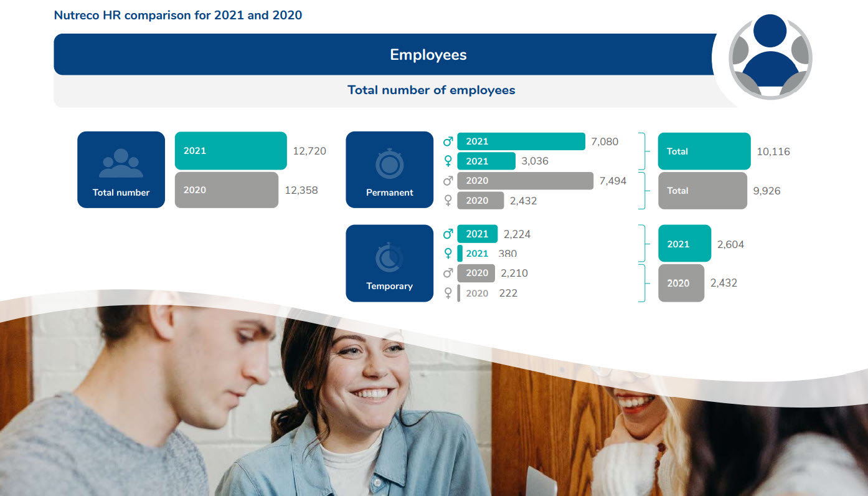This screenshot has width=868, height=496.
Task: Click the value 12,358
Action: click(301, 190)
